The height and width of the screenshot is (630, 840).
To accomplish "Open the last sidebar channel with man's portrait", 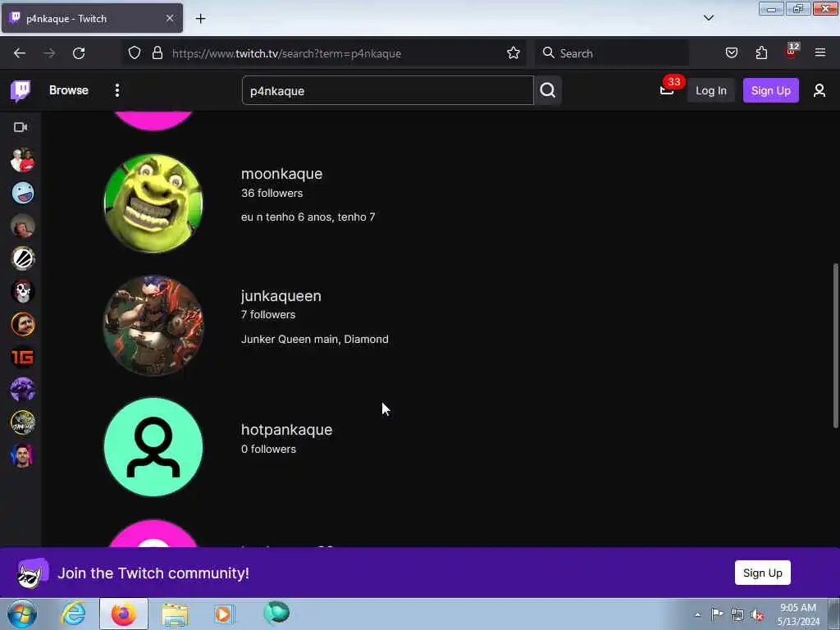I will [x=22, y=455].
